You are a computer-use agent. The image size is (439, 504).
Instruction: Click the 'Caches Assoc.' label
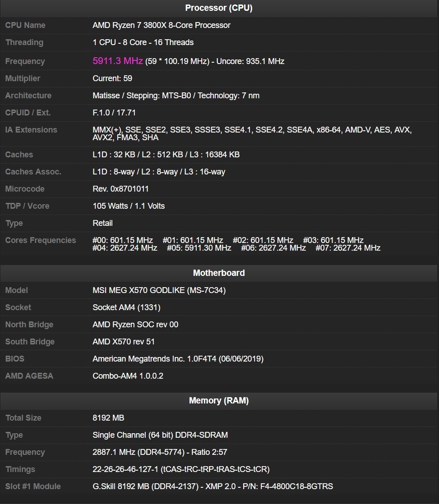pyautogui.click(x=33, y=172)
